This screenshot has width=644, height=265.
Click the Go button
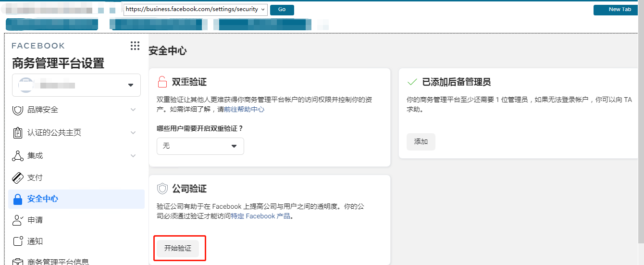(x=282, y=10)
